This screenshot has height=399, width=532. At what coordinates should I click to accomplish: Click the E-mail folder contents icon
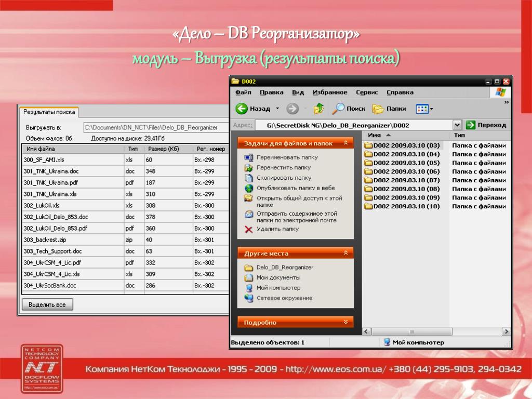(x=249, y=214)
